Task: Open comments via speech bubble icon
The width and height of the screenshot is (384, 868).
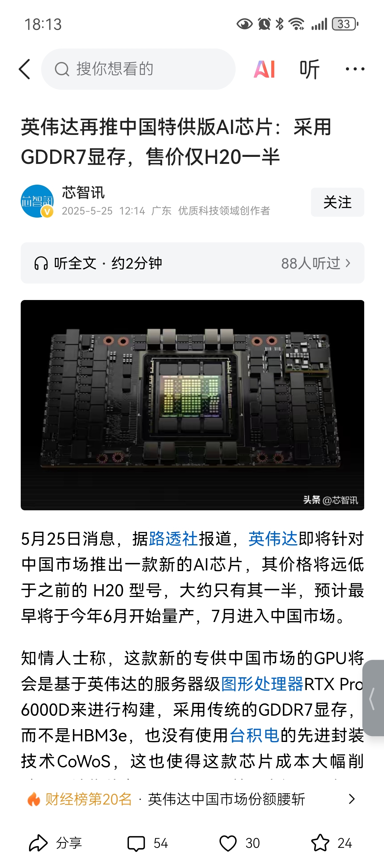Action: (136, 843)
